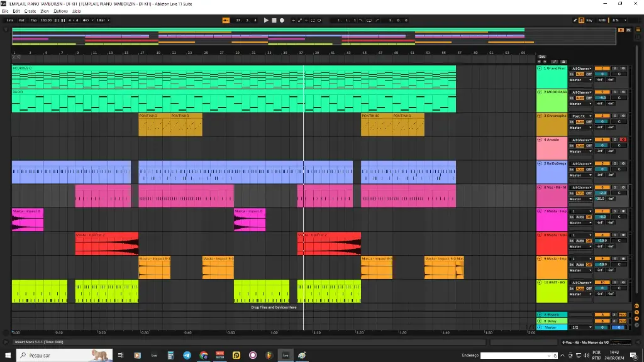Click the Tap tempo button

pyautogui.click(x=34, y=20)
